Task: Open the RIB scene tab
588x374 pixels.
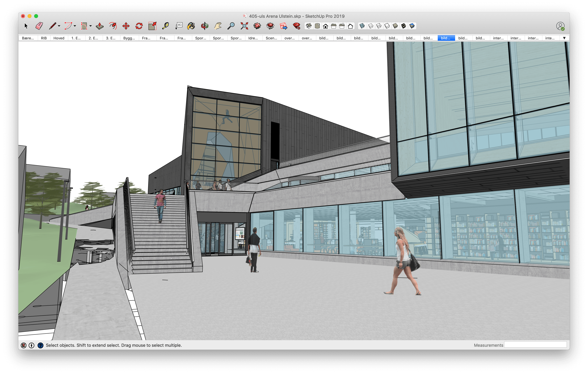Action: click(x=44, y=38)
